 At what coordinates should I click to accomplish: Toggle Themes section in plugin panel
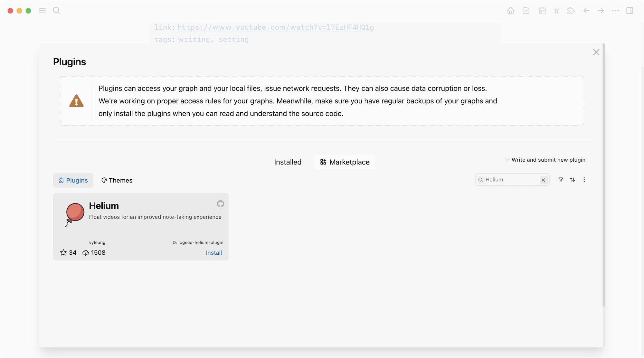[x=116, y=180]
